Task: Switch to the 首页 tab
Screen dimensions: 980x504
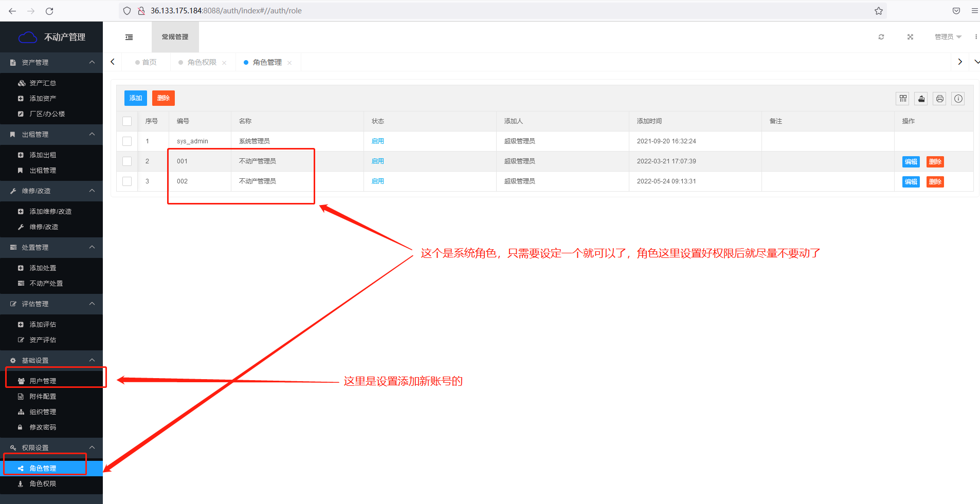Action: (x=146, y=62)
